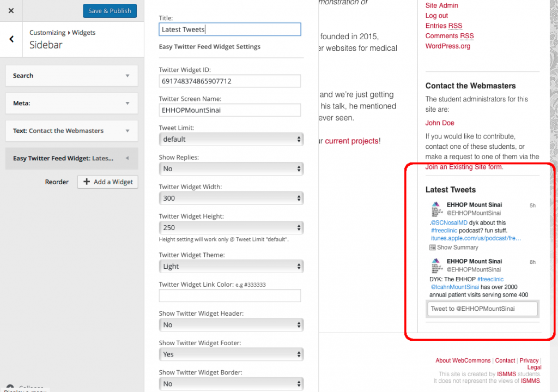Screen dimensions: 558x392
Task: Expand the Search widget
Action: pos(127,76)
